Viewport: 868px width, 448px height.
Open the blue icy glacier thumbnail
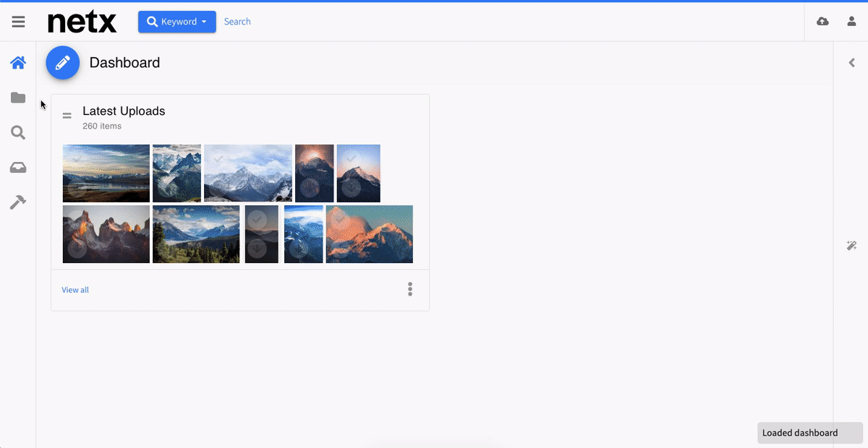click(304, 234)
